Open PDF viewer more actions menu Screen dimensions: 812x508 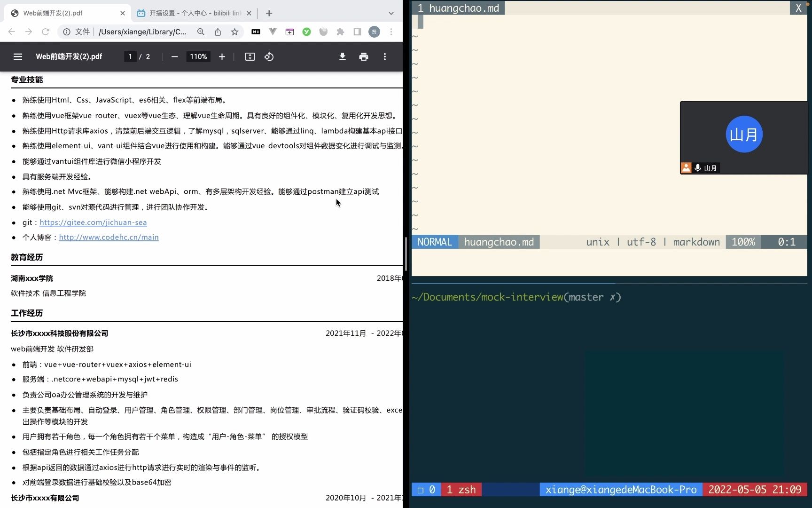[385, 56]
